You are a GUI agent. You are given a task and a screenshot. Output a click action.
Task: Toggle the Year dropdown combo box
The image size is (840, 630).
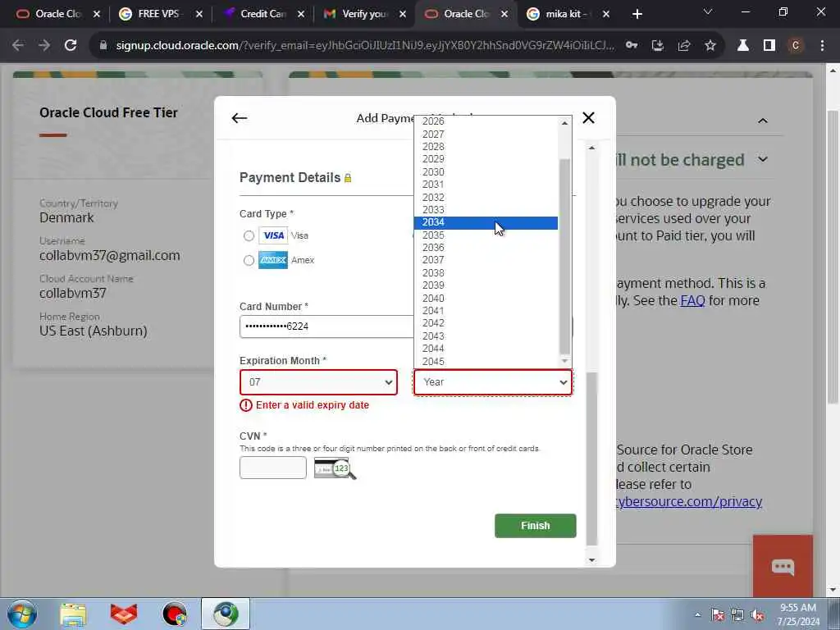click(x=493, y=382)
